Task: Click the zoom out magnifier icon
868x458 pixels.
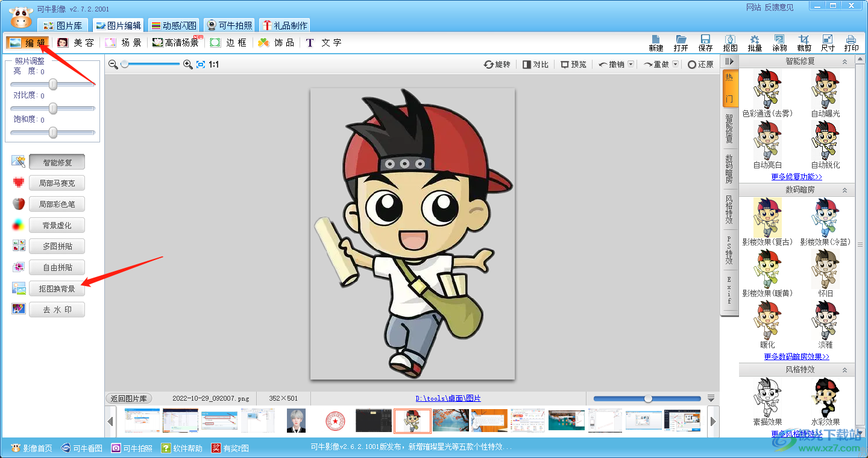Action: coord(113,64)
